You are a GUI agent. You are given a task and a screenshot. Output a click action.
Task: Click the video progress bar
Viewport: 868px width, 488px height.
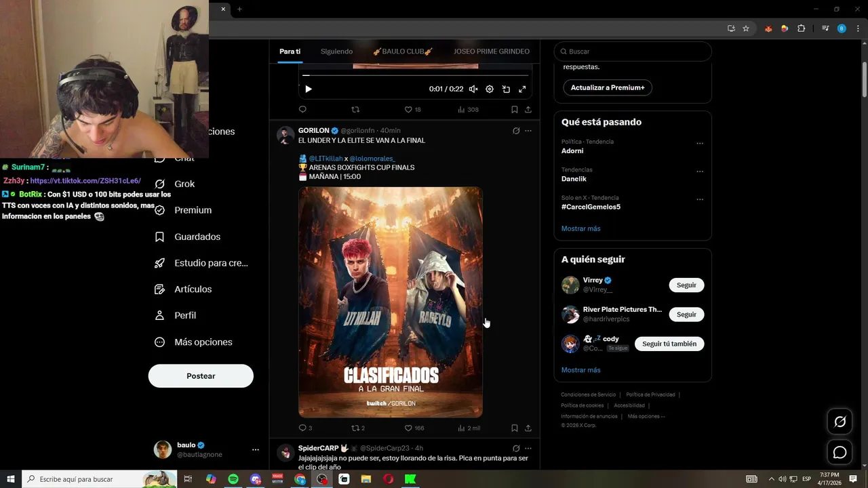click(x=415, y=75)
